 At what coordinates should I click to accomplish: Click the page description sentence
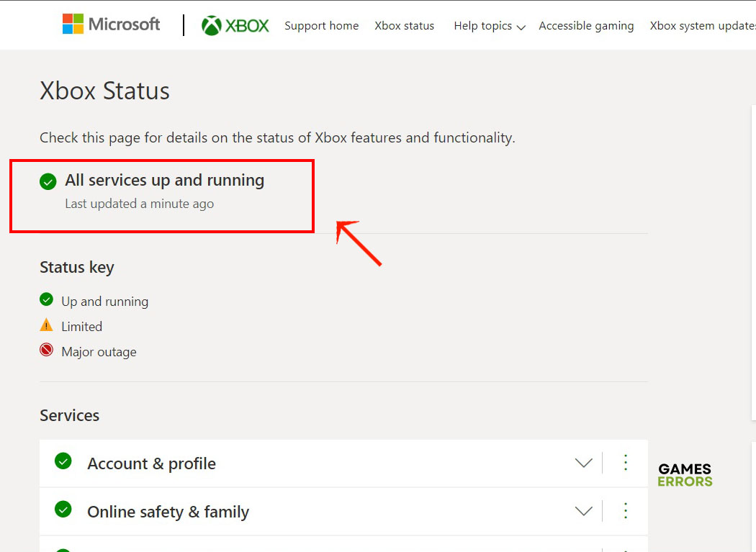point(277,138)
